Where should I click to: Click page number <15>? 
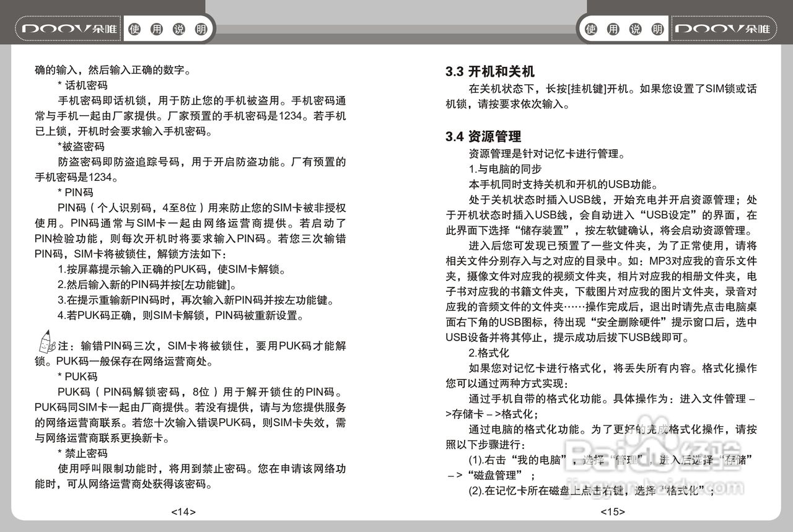tap(612, 512)
